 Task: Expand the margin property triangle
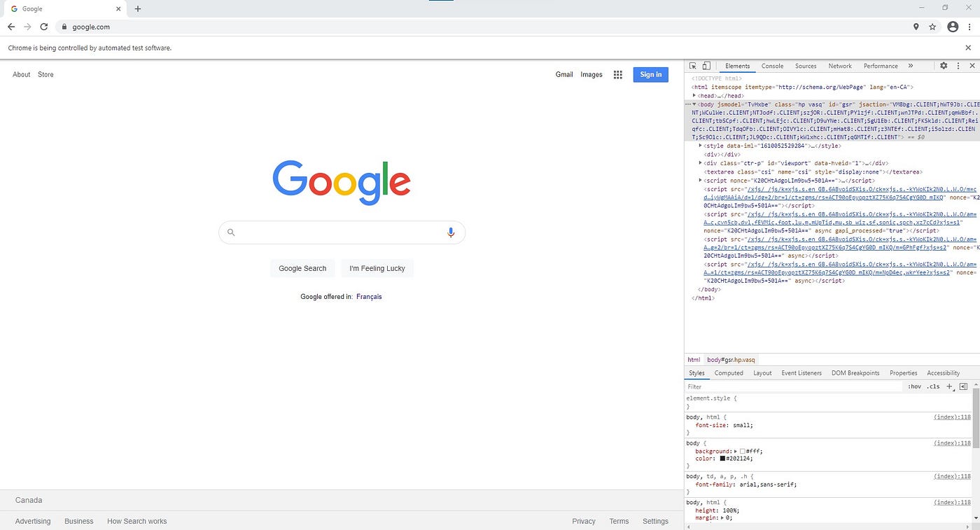(x=722, y=518)
